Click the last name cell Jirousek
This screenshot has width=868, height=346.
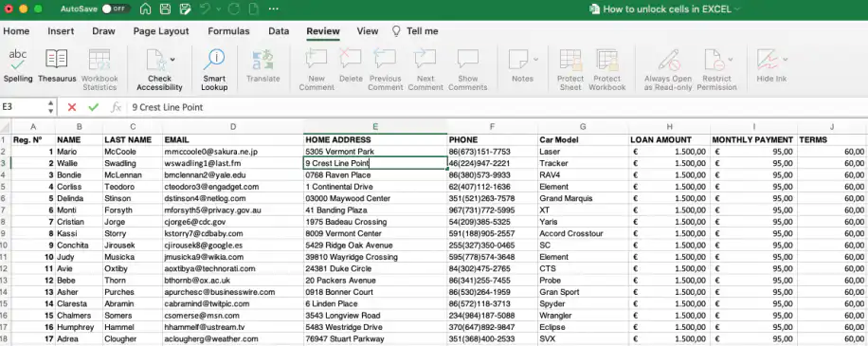pyautogui.click(x=133, y=246)
